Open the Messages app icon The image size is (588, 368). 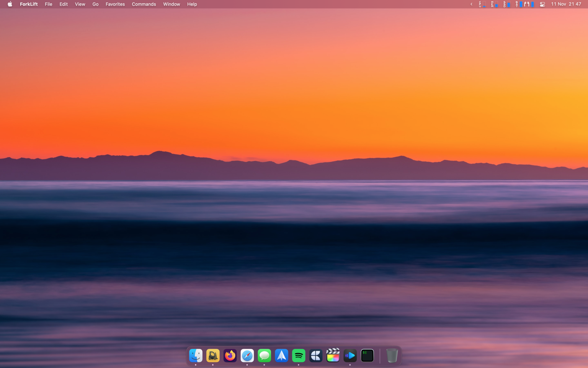click(x=264, y=356)
